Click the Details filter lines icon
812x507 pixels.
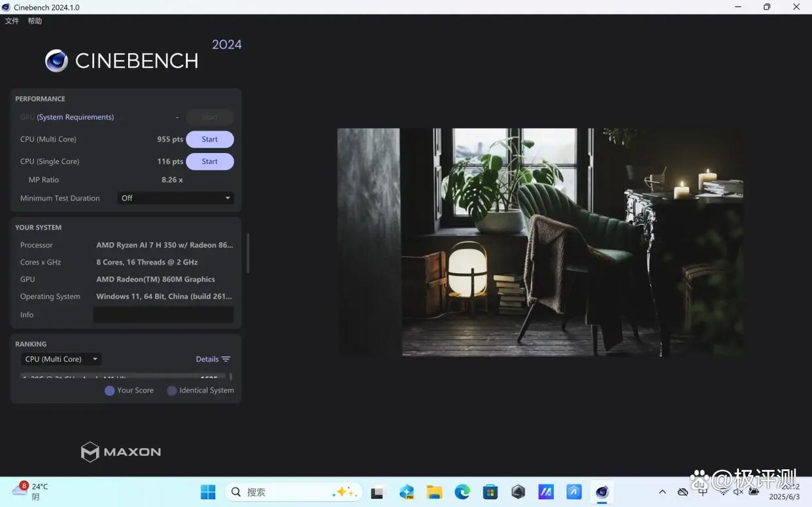226,359
